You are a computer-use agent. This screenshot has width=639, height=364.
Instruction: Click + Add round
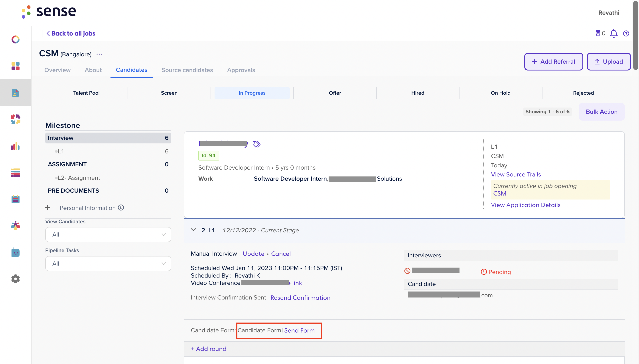(208, 349)
